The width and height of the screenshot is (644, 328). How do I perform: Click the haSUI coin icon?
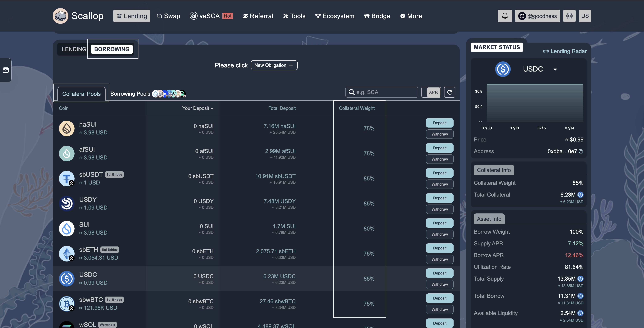click(67, 128)
